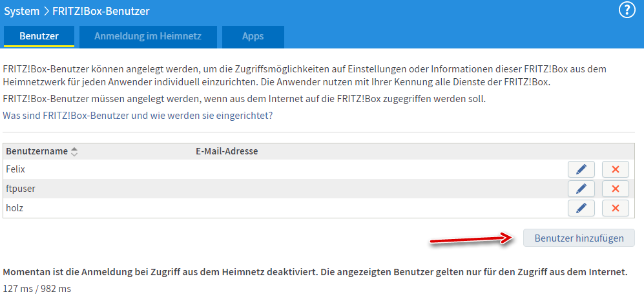
Task: Open link Was sind FRITZ!Box-Benutzer
Action: [138, 116]
